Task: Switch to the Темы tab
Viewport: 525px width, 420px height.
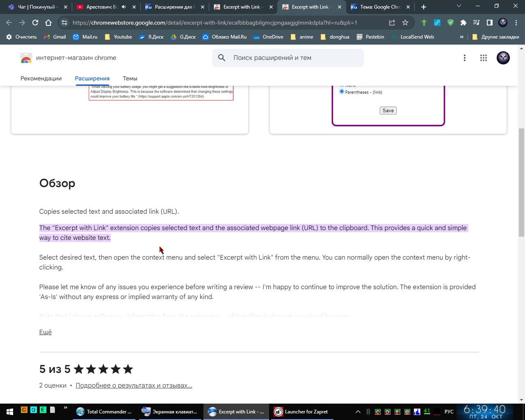Action: 130,78
